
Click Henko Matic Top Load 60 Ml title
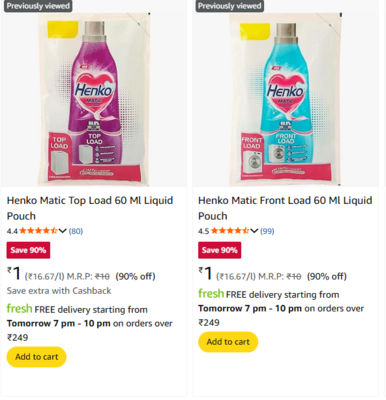(x=90, y=208)
